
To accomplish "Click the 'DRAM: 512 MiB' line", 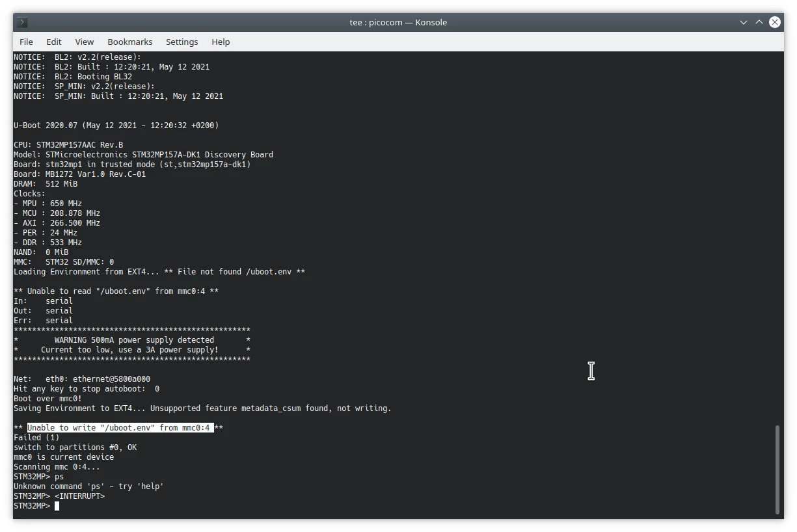I will (x=46, y=184).
